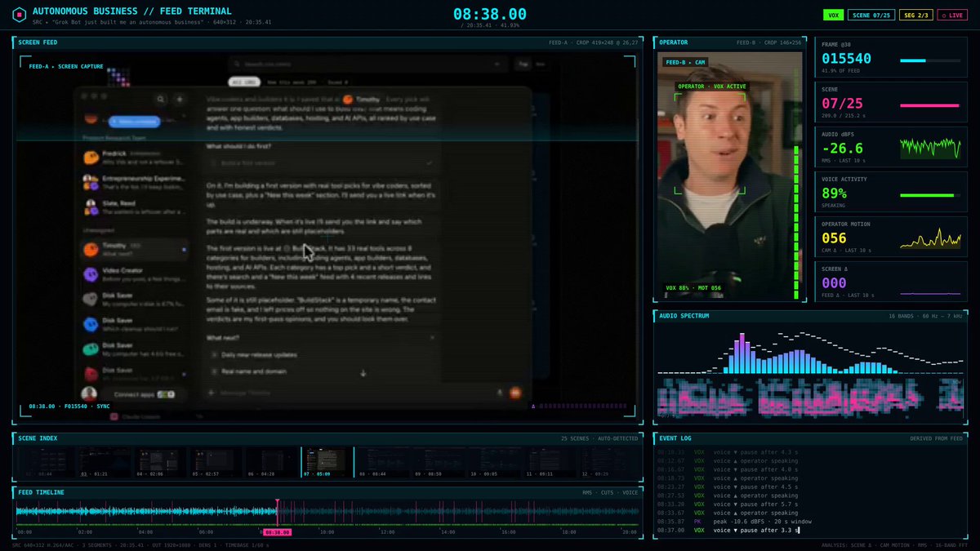Screen dimensions: 980x551
Task: Open the Timothy chat row
Action: point(134,249)
